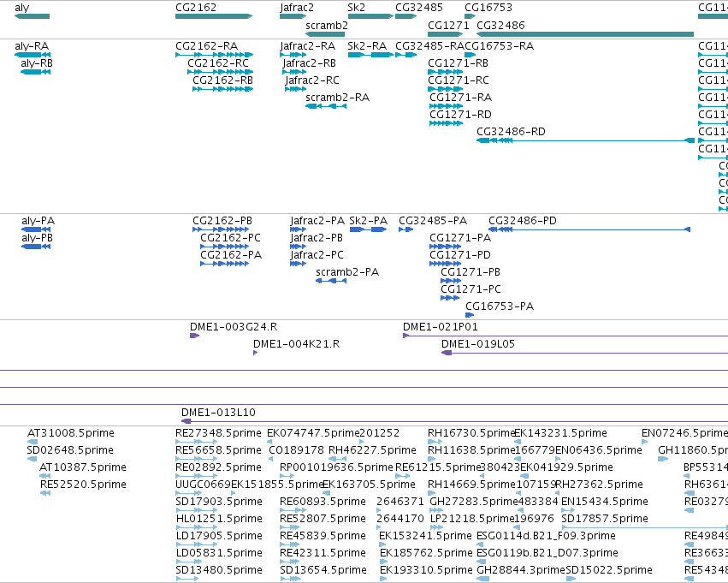Image resolution: width=728 pixels, height=583 pixels.
Task: Select the 'aly-PB' protein label
Action: point(37,238)
